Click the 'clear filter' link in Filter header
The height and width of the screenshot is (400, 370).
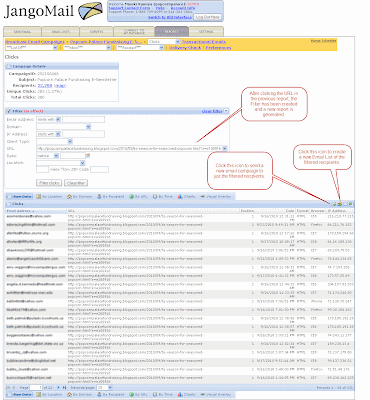pos(212,111)
